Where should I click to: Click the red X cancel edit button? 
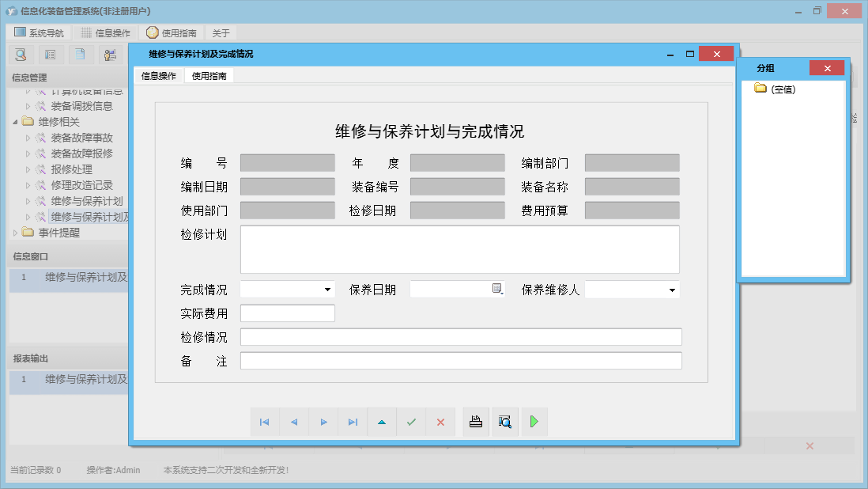pos(440,423)
